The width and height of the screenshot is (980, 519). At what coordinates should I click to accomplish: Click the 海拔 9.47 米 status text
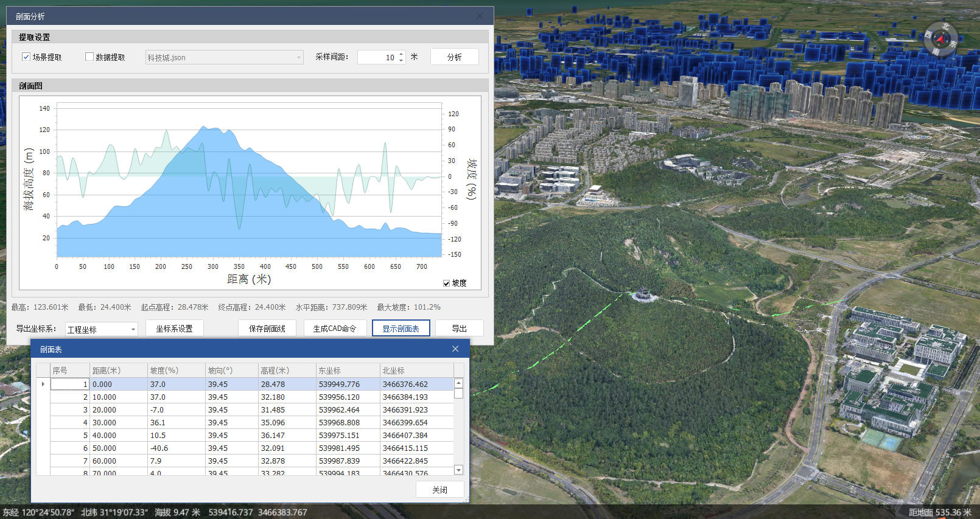pos(177,512)
